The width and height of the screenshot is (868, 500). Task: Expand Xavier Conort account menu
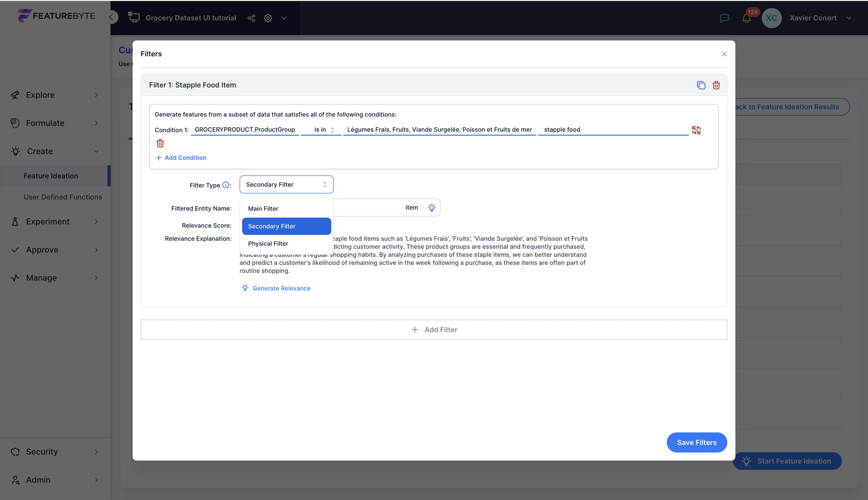849,18
